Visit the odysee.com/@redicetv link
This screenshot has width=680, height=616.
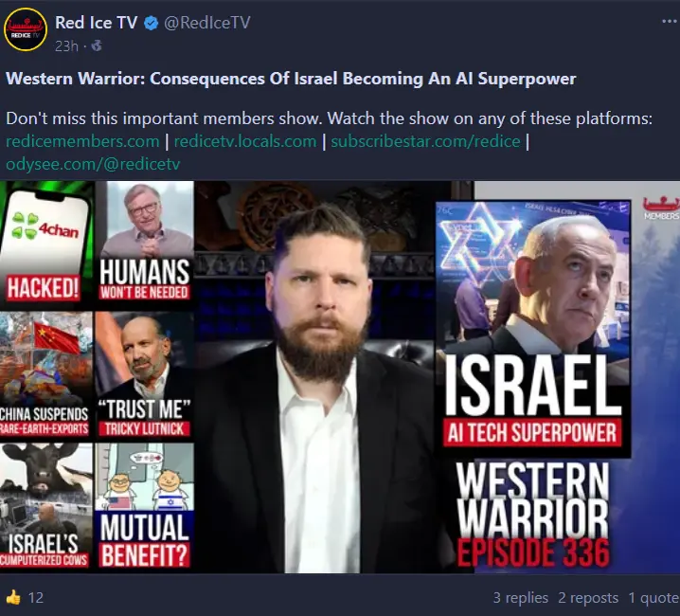coord(93,164)
